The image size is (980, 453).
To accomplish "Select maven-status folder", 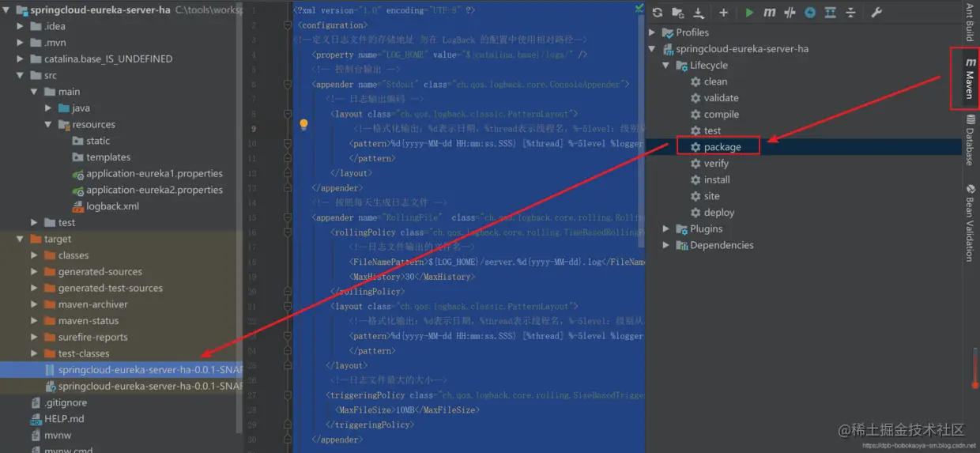I will [81, 321].
